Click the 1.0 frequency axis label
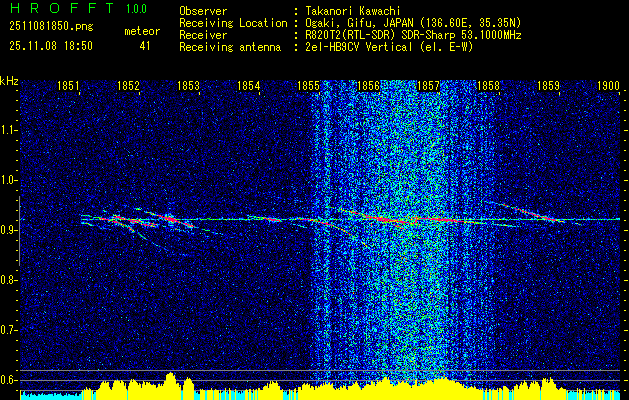The image size is (629, 400). (9, 180)
